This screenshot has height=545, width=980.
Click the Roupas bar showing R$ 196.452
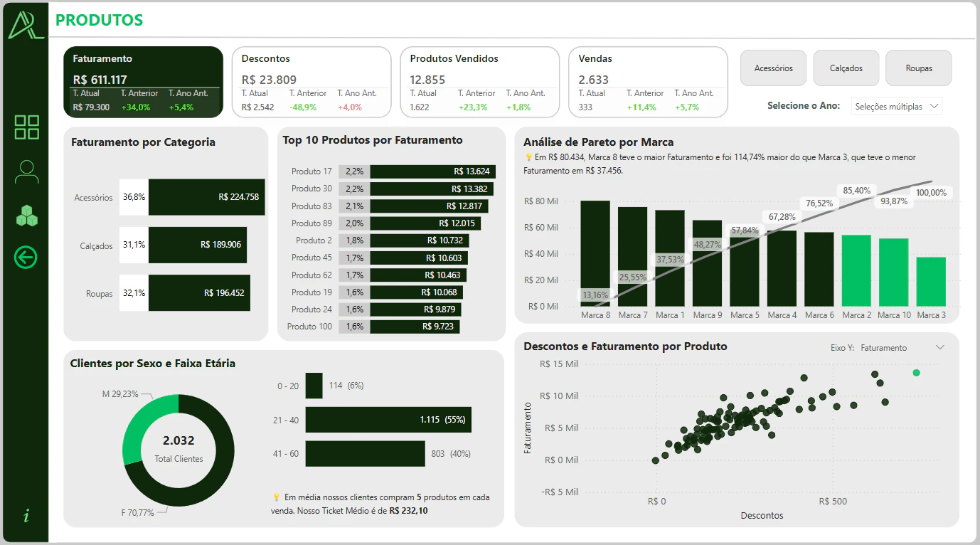click(199, 292)
